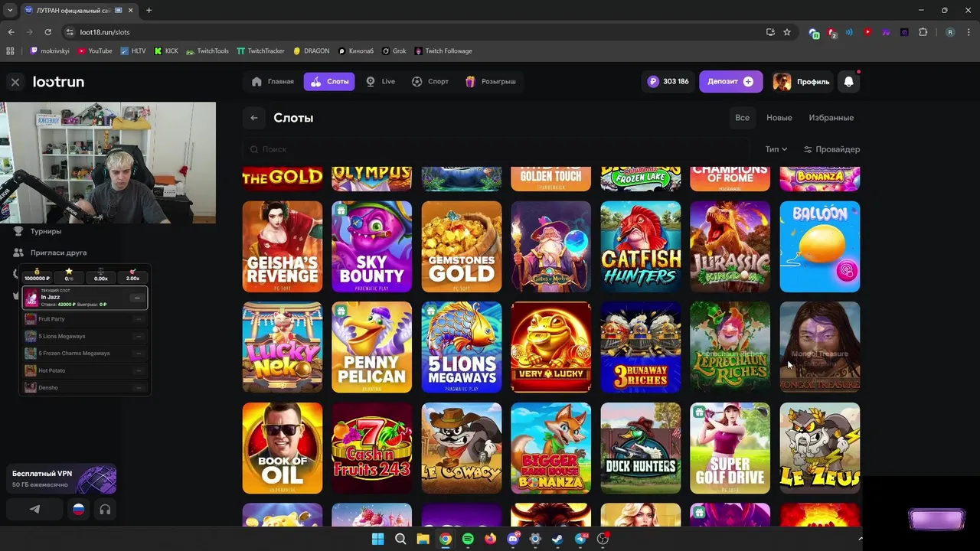
Task: Open the Live nav tab
Action: [381, 82]
